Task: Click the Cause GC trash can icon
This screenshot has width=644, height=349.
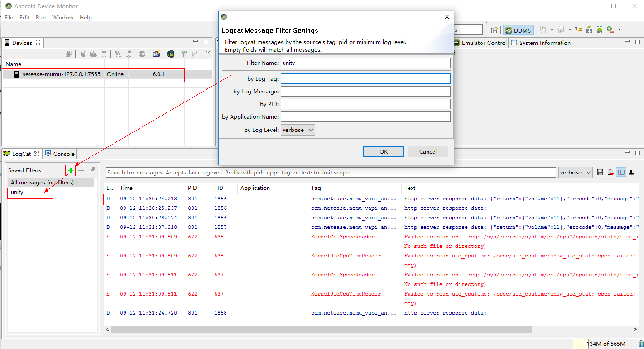Action: point(104,54)
